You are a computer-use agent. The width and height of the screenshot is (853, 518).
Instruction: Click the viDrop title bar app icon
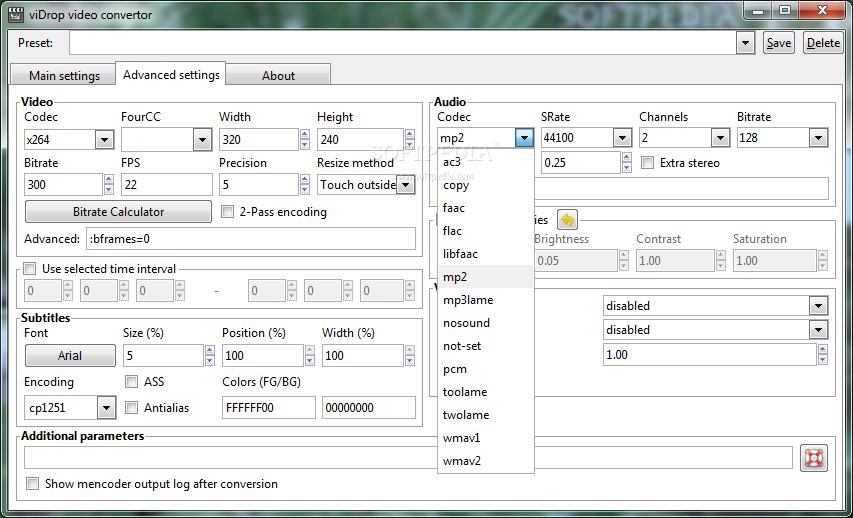point(15,14)
